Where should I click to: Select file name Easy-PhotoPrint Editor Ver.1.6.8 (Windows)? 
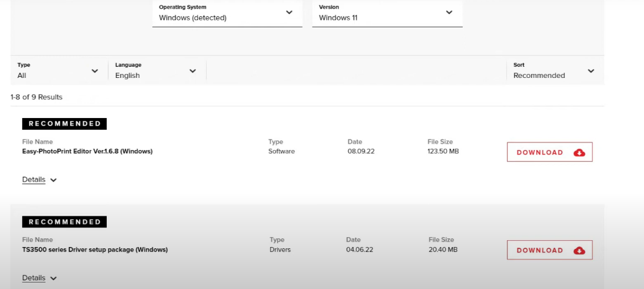click(x=88, y=151)
